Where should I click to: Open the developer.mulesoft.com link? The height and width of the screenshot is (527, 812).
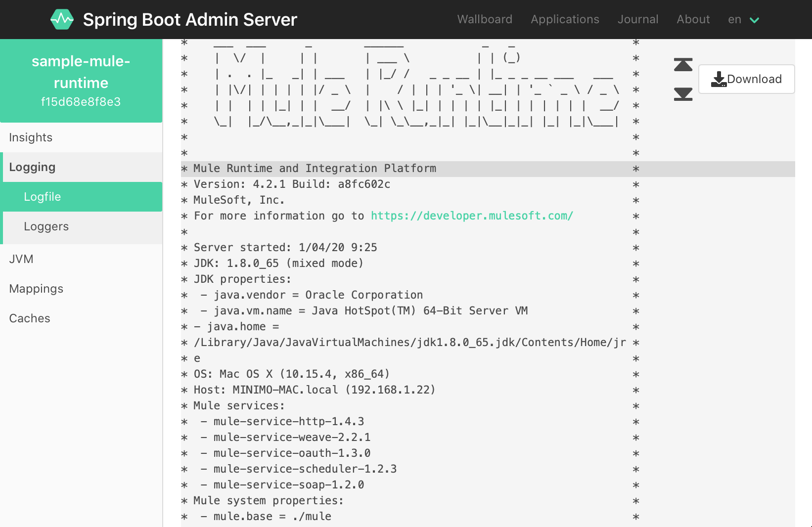pyautogui.click(x=472, y=216)
